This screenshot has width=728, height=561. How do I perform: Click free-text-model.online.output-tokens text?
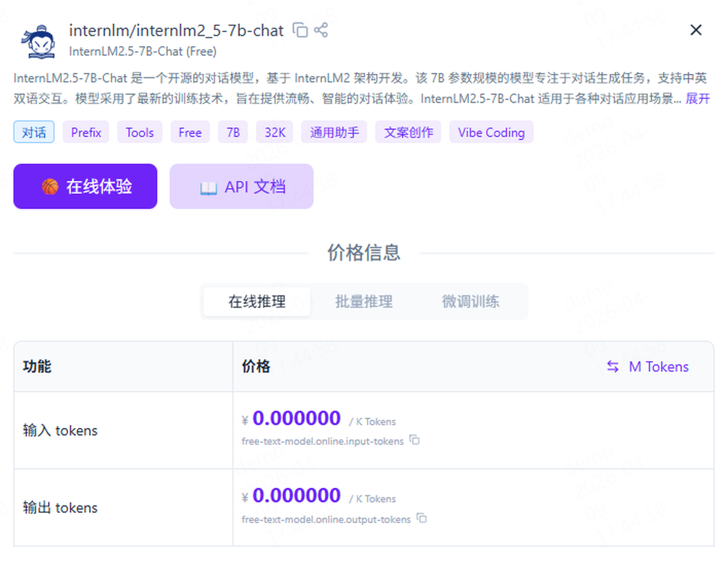326,520
